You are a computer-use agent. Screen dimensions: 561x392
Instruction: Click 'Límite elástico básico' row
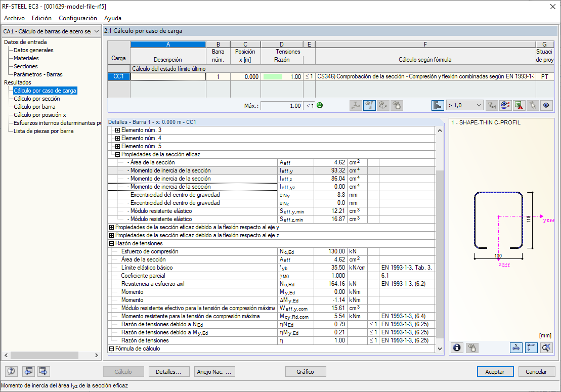pyautogui.click(x=271, y=268)
